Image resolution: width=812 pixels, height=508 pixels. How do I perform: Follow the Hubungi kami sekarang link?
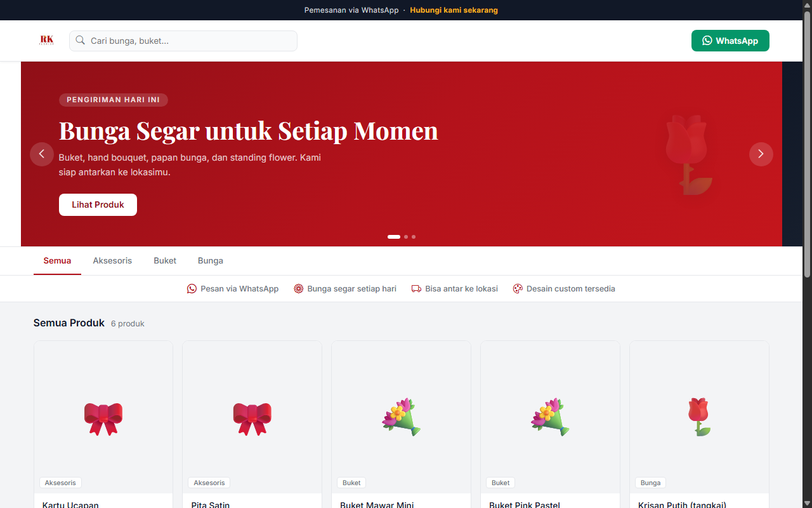pos(454,10)
